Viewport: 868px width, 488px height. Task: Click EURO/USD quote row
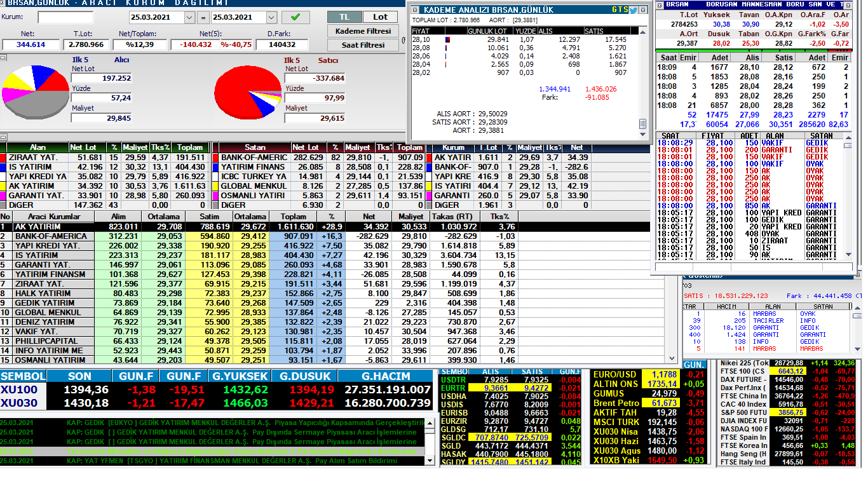tap(648, 375)
